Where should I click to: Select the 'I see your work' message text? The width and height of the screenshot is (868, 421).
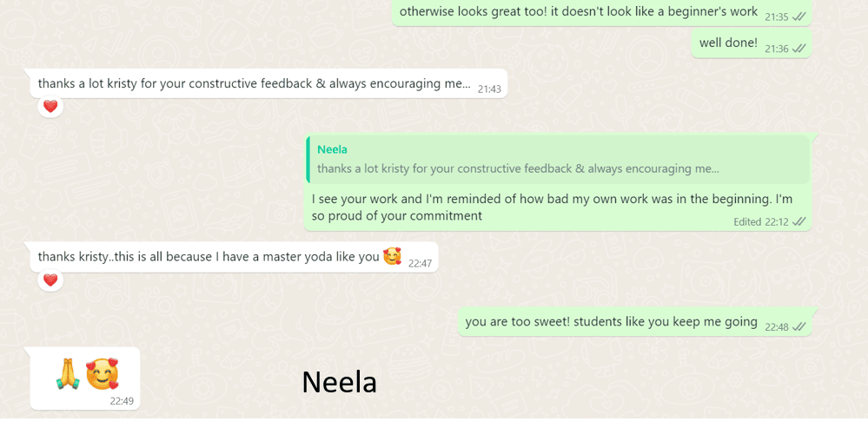553,207
